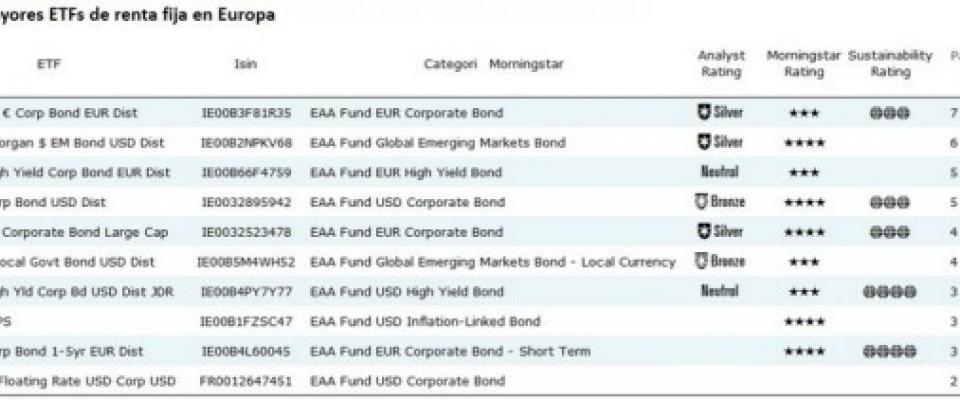960x400 pixels.
Task: Click Silver badge on Global Emerging Markets row
Action: [x=721, y=143]
